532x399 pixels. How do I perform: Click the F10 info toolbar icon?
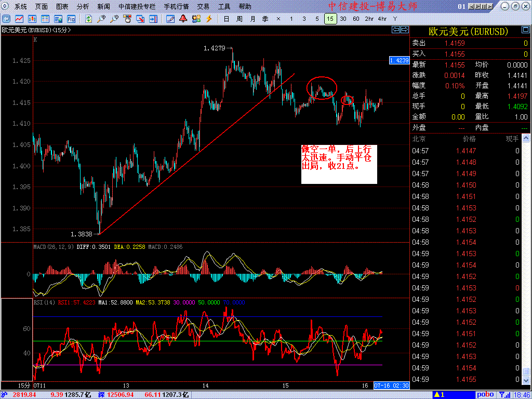(71, 19)
